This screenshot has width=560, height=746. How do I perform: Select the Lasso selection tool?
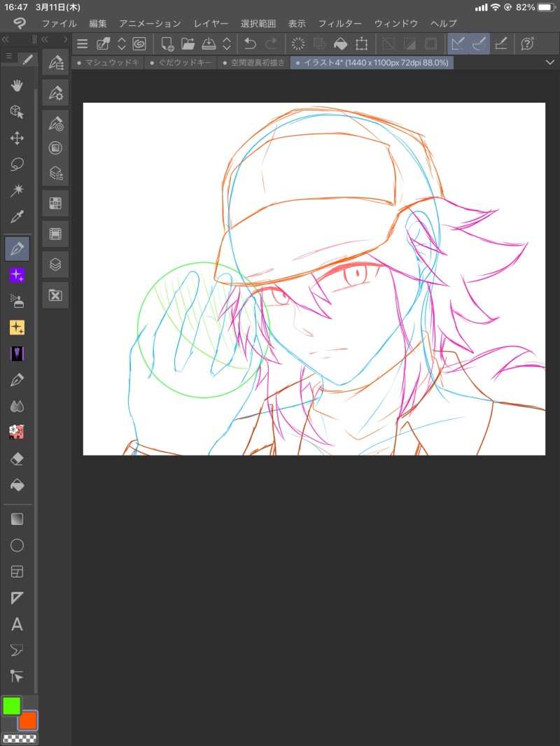[x=17, y=164]
